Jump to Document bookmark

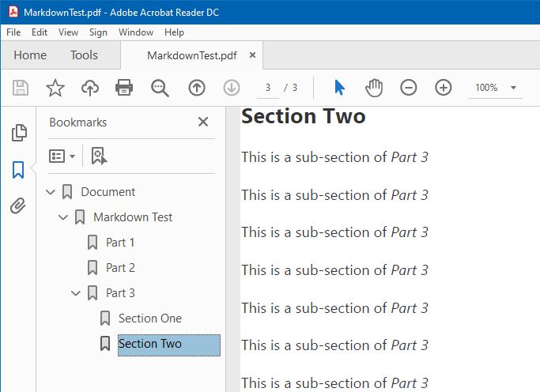pyautogui.click(x=108, y=192)
